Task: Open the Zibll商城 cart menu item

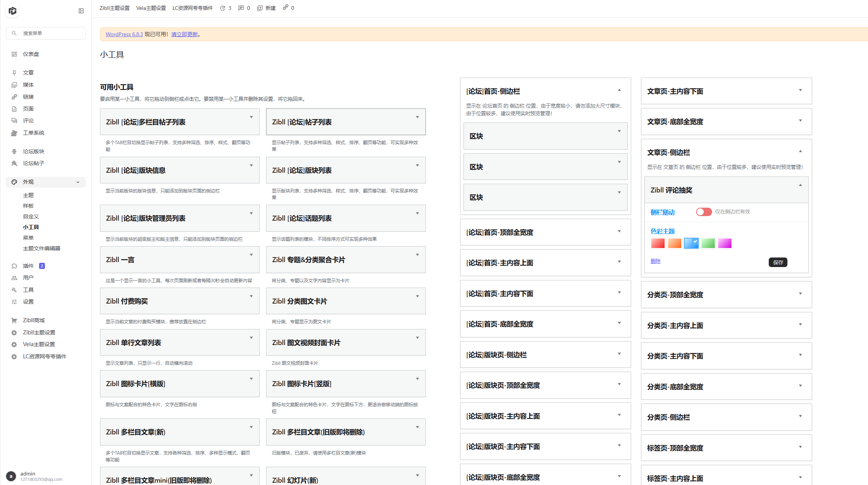Action: (x=33, y=320)
